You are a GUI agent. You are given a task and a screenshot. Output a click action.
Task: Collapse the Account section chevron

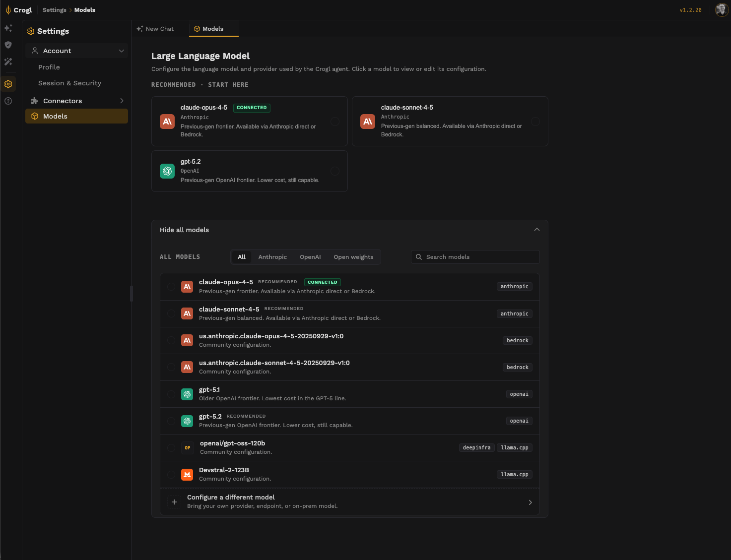click(x=122, y=51)
